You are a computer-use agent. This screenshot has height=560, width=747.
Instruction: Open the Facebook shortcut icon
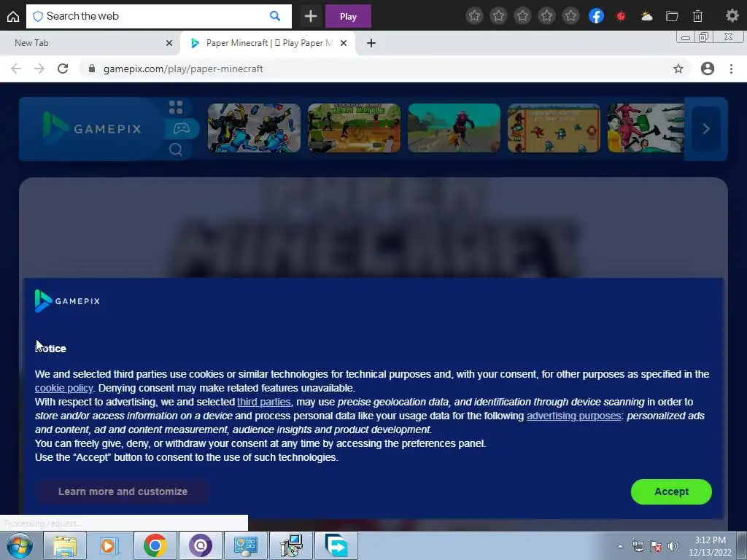pos(596,16)
